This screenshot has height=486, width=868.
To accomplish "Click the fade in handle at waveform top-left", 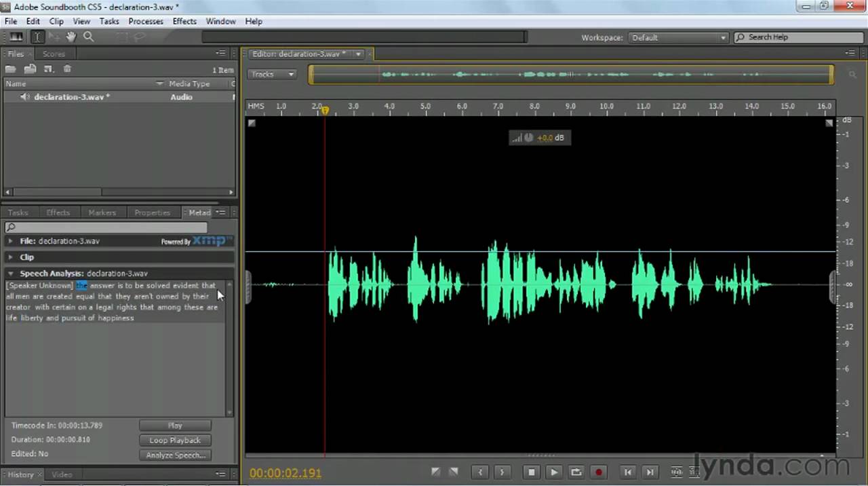I will point(252,124).
